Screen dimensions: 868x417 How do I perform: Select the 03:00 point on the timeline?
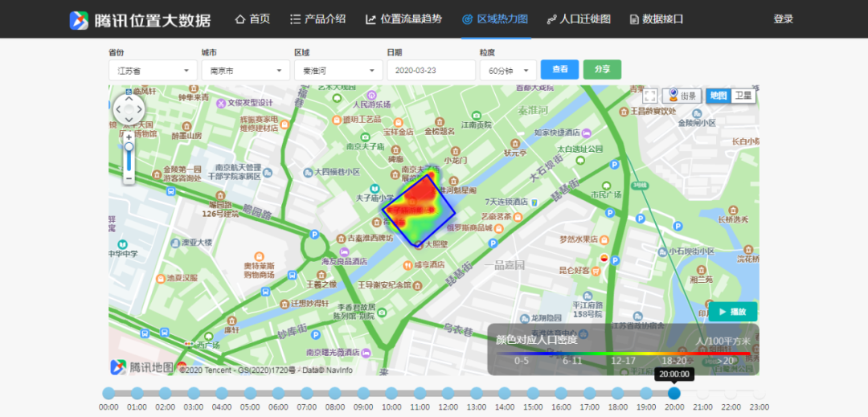[x=193, y=393]
